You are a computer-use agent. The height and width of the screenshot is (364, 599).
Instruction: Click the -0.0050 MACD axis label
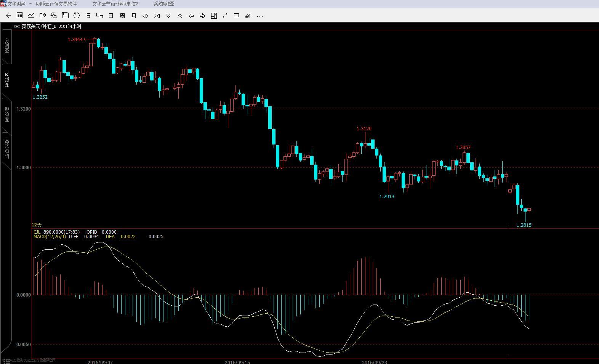tap(23, 345)
